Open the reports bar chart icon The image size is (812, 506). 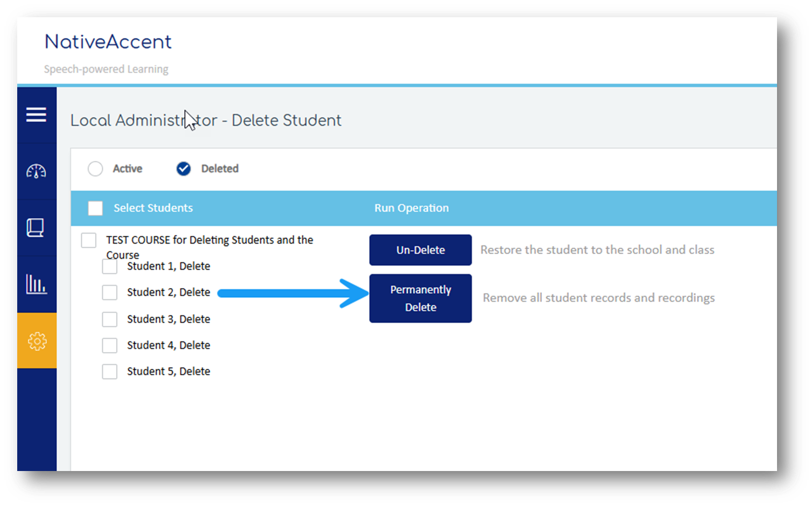(x=36, y=284)
